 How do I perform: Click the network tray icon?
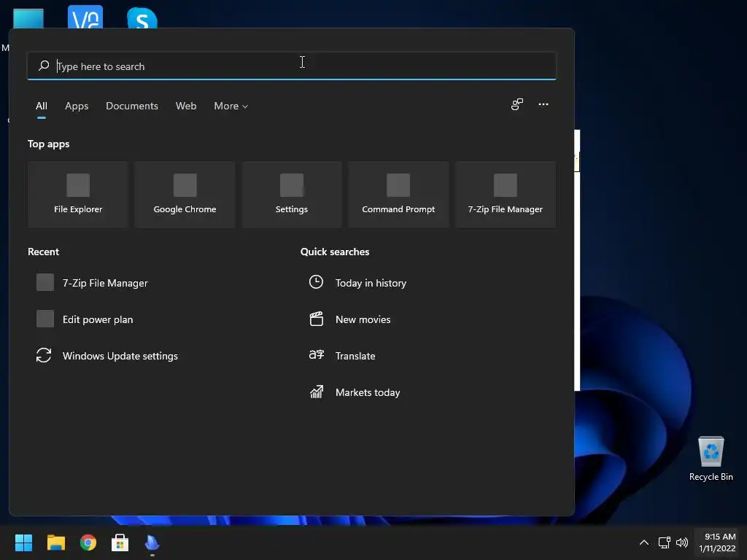(x=664, y=542)
